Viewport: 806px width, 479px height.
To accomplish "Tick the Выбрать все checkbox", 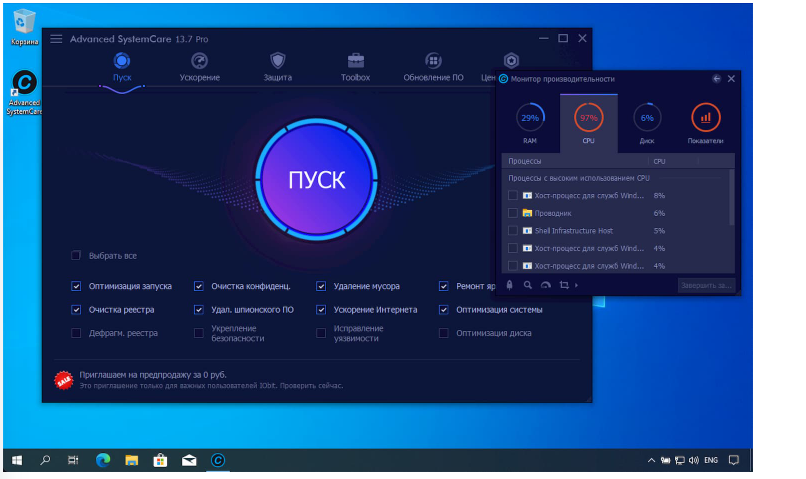I will coord(76,255).
